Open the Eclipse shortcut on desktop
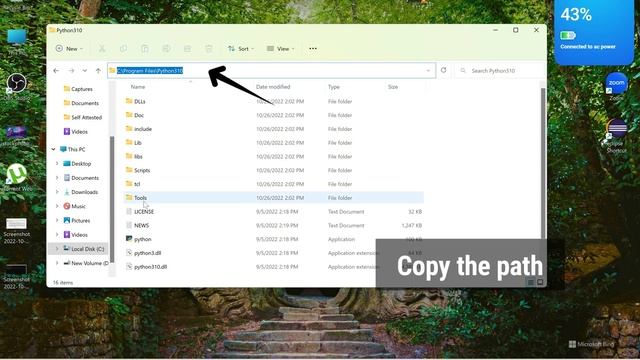The image size is (640, 360). [616, 136]
